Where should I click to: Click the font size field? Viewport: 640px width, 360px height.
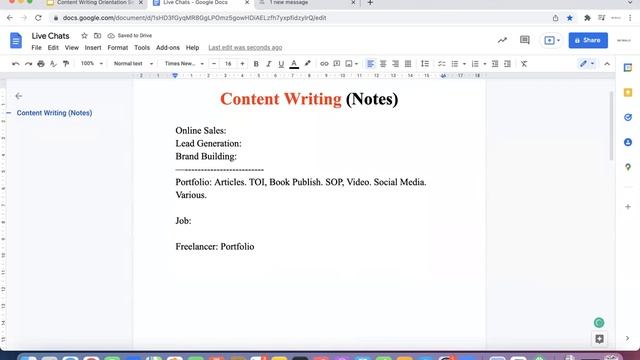point(228,64)
